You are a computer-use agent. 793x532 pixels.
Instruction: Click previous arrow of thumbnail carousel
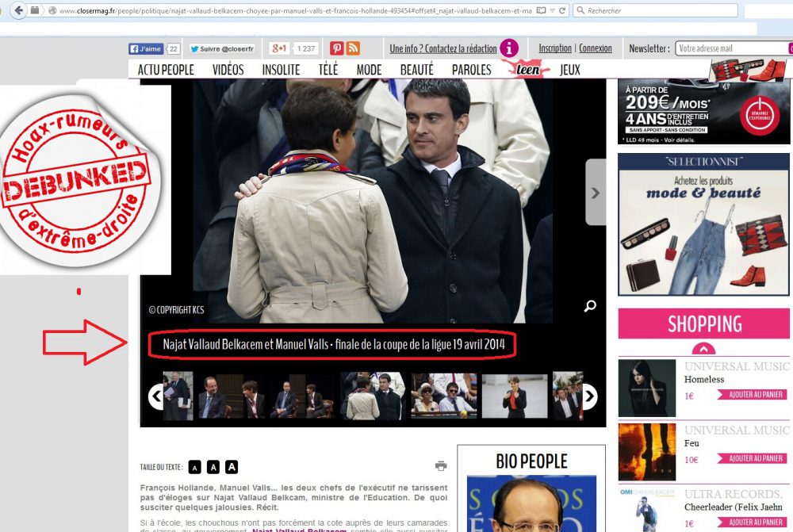point(155,396)
